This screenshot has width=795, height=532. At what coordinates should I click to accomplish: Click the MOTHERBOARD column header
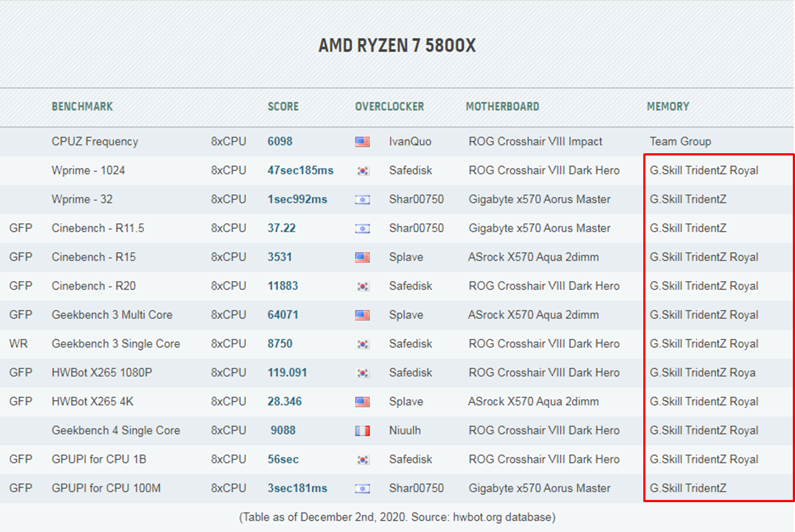point(502,107)
